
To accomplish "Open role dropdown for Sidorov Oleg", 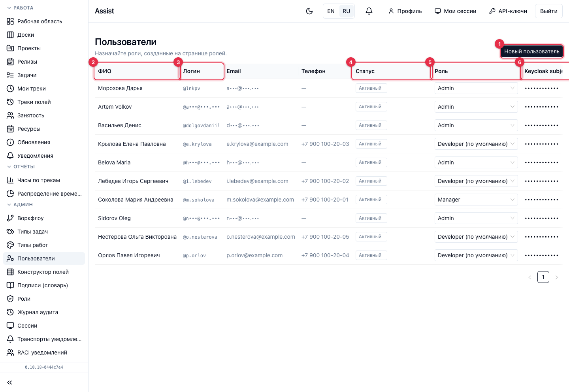I will tap(476, 218).
